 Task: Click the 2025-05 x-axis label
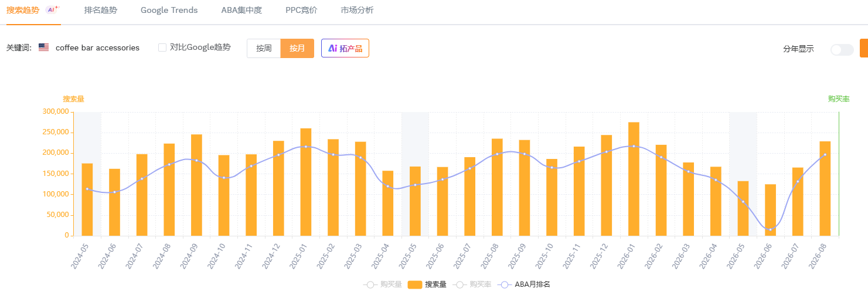click(x=407, y=256)
